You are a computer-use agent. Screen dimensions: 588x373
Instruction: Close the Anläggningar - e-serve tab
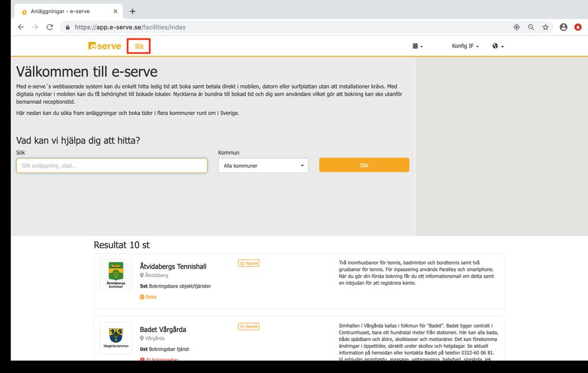pyautogui.click(x=115, y=11)
